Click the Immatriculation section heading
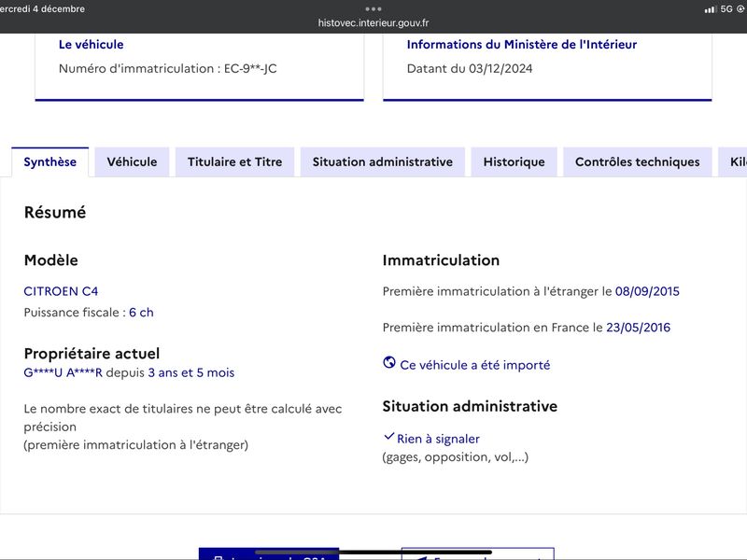 (x=441, y=260)
